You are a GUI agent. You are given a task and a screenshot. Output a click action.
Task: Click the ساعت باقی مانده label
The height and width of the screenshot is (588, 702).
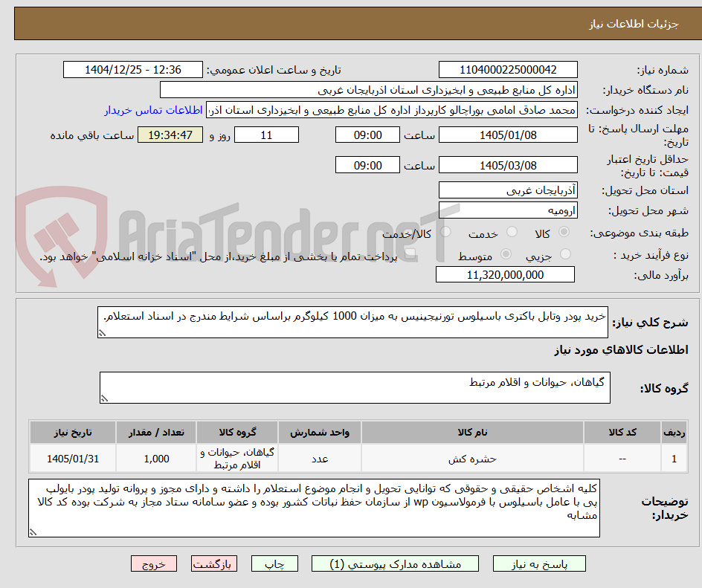coord(91,135)
